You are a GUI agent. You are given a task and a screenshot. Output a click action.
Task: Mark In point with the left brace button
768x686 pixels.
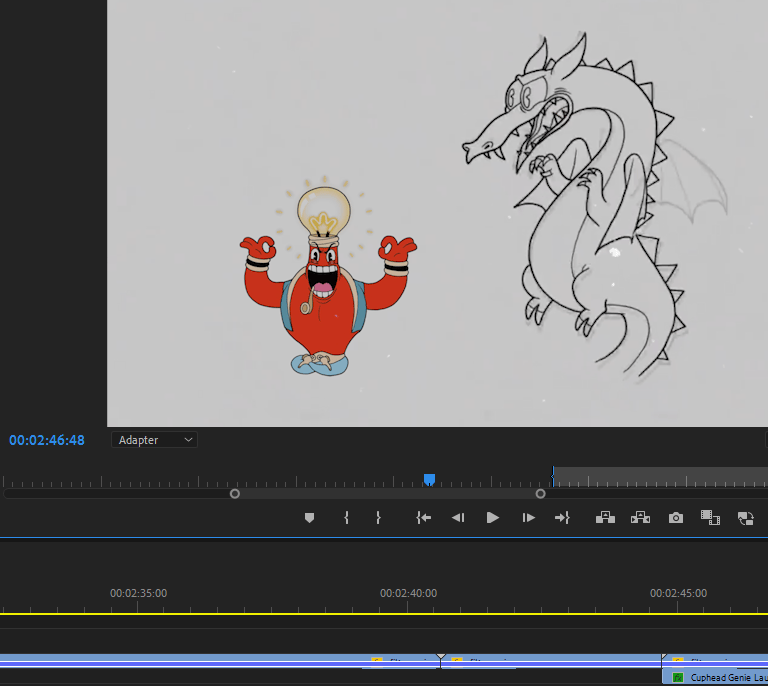tap(346, 518)
